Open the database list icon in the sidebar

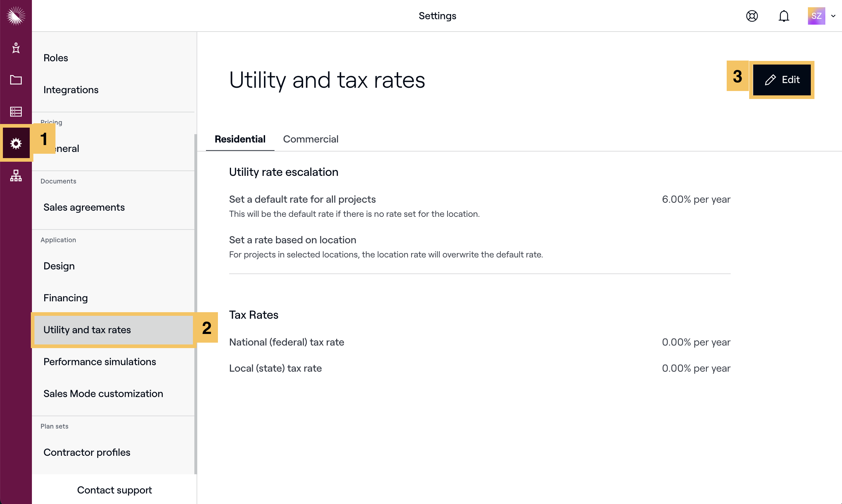(16, 112)
